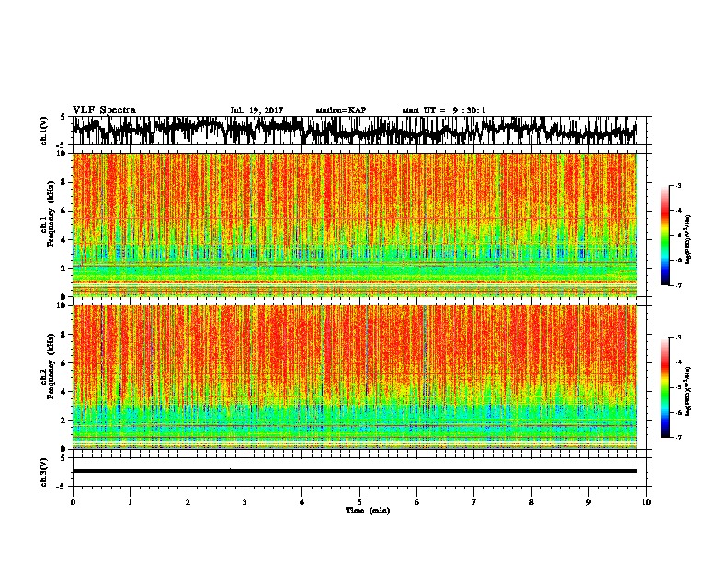Click the "VLF Spectra" plot title

[104, 109]
